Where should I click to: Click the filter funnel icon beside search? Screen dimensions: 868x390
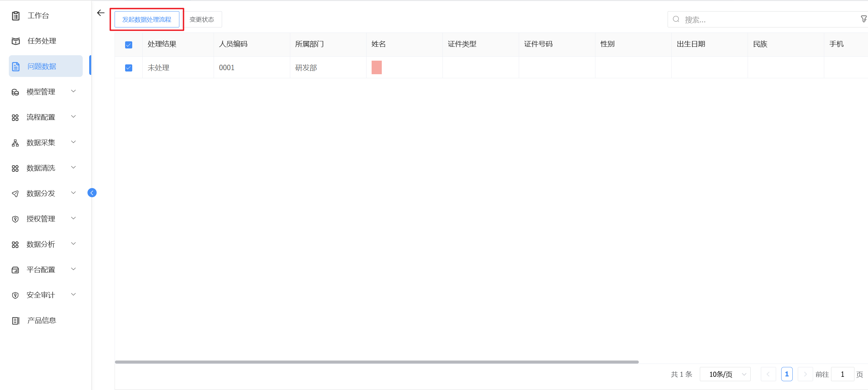click(x=864, y=19)
